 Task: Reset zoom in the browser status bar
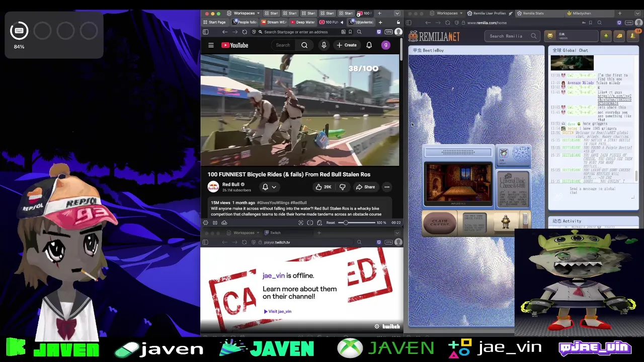tap(331, 223)
